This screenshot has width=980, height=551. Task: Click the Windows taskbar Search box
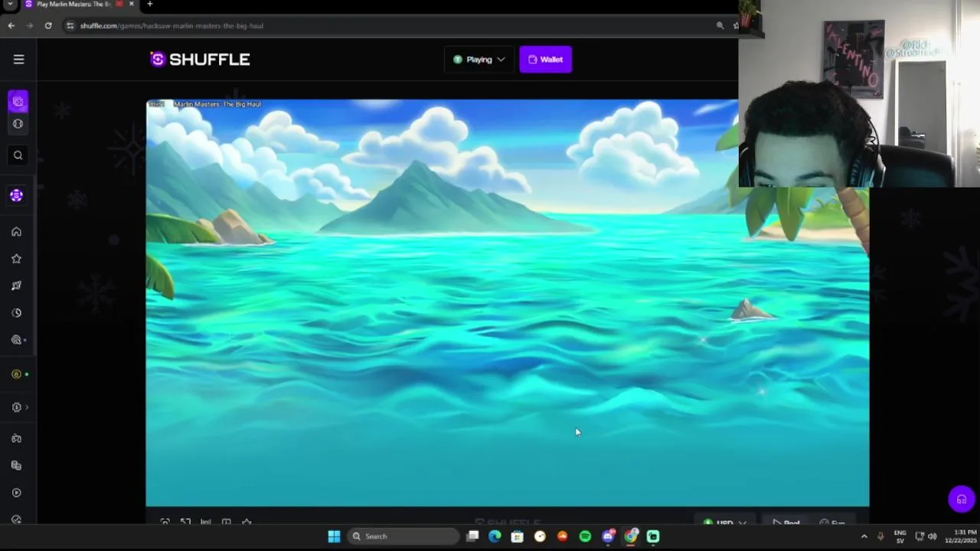coord(402,536)
